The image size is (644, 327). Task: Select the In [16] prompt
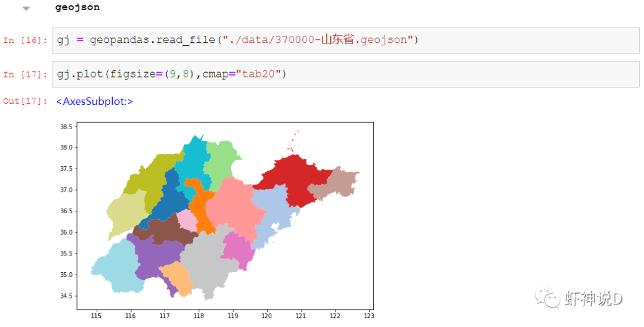point(25,41)
